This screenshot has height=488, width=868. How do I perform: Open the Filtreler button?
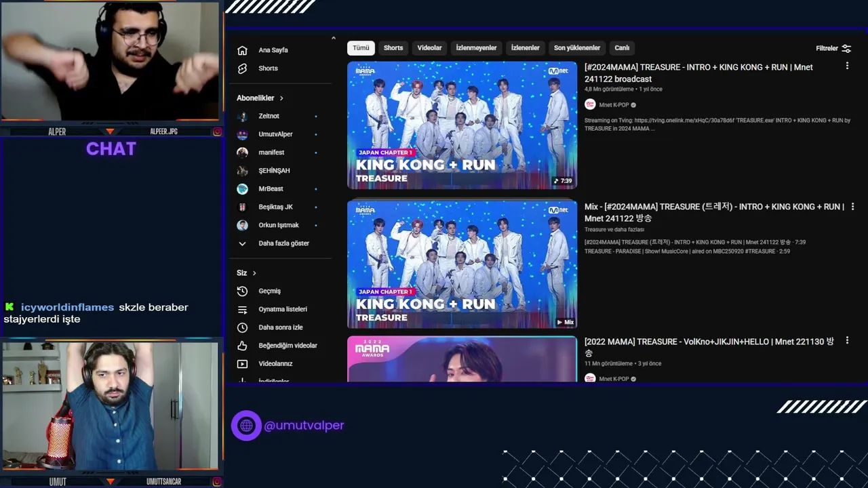click(x=833, y=48)
